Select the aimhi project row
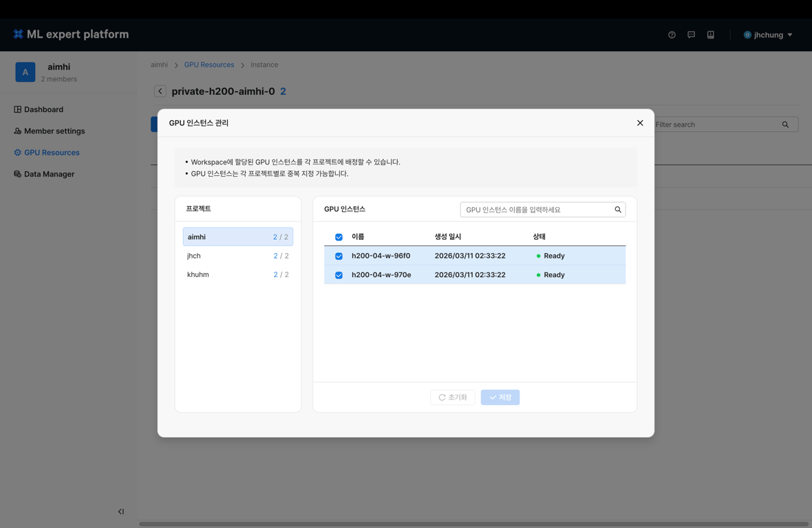This screenshot has height=528, width=812. coord(237,237)
